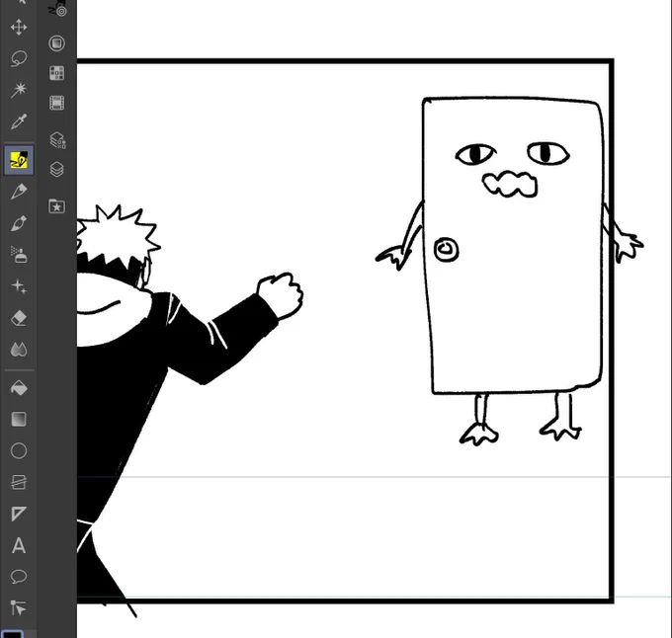Select the Pencil tool
Viewport: 672px width, 638px height.
pyautogui.click(x=19, y=192)
